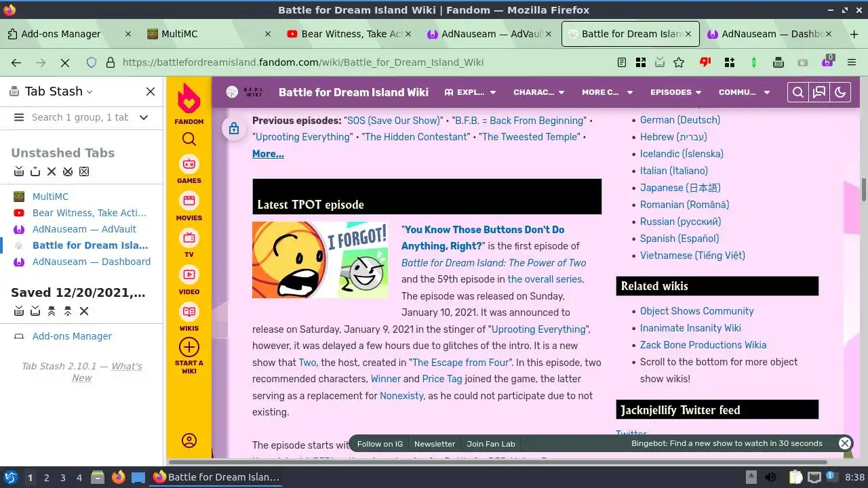
Task: Expand the Characters dropdown in wiki header
Action: (x=539, y=92)
